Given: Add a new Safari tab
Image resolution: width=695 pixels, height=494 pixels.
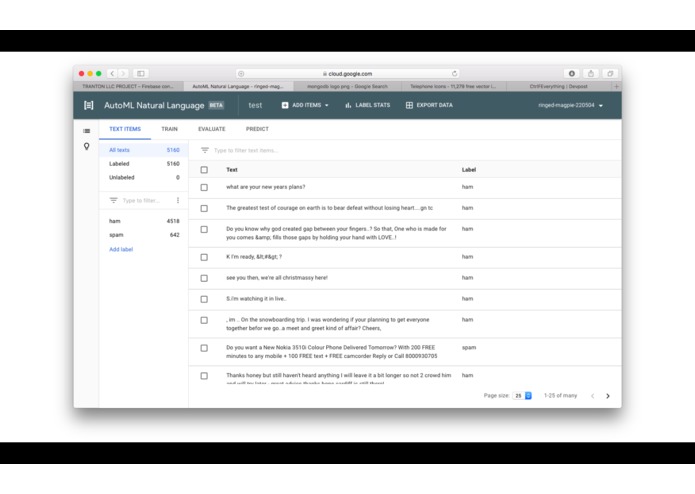Looking at the screenshot, I should click(616, 86).
